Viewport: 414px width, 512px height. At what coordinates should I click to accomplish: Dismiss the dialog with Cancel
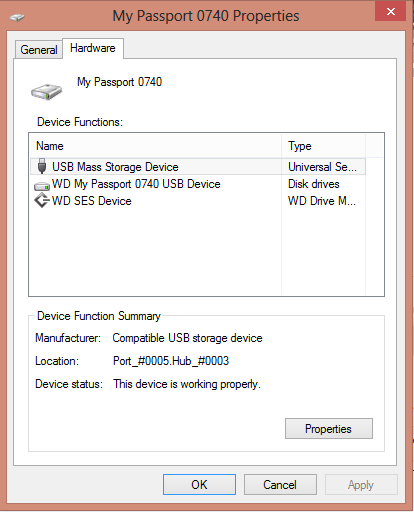pyautogui.click(x=280, y=485)
